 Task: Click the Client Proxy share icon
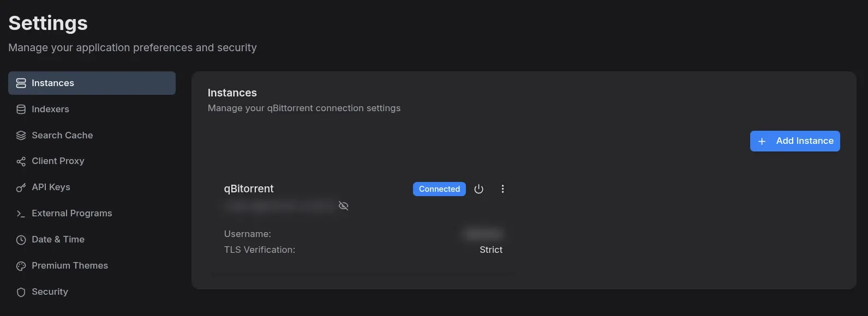pos(21,161)
